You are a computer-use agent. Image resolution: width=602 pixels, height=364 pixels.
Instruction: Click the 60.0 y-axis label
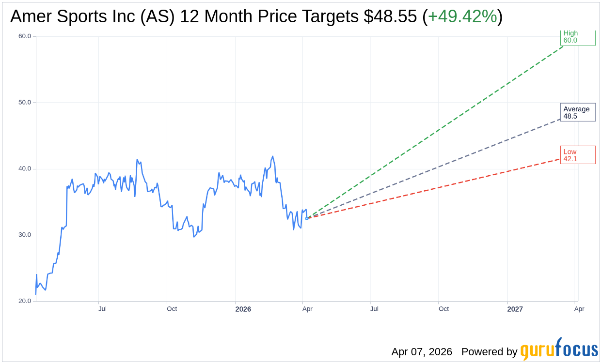coord(24,36)
